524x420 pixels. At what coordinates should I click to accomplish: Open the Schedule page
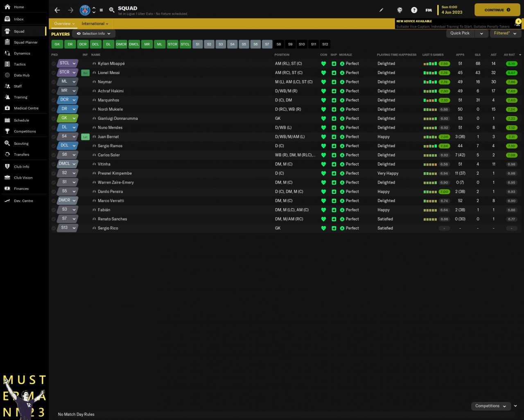[x=21, y=121]
